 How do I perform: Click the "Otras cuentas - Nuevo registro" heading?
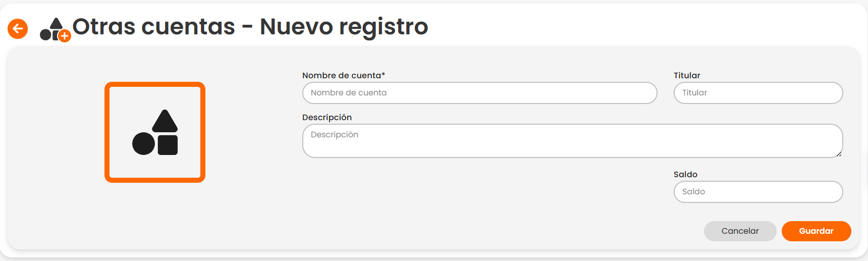(x=250, y=26)
